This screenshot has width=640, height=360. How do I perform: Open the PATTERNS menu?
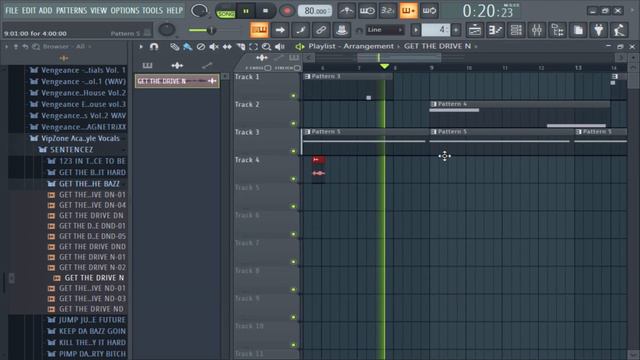(71, 10)
